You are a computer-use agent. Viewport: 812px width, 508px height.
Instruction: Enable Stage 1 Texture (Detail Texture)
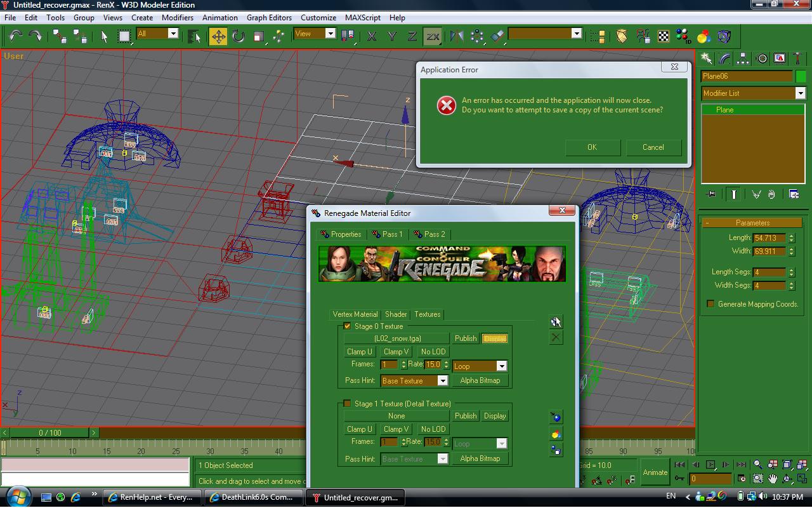[347, 404]
